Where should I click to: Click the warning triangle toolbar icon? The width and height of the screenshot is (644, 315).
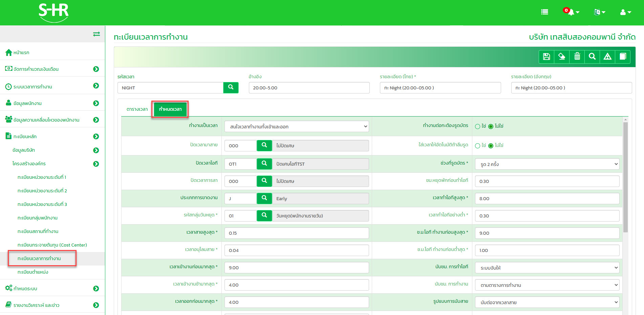[x=607, y=57]
